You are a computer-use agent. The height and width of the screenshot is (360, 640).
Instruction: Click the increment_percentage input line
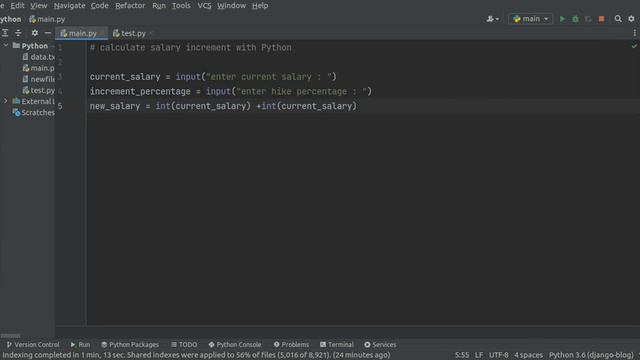click(231, 91)
